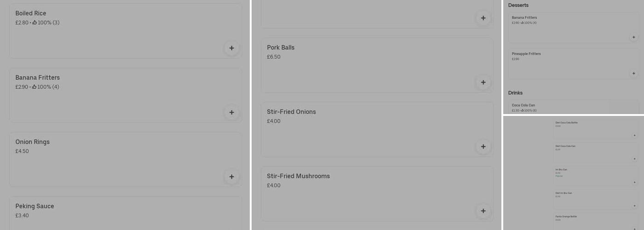Add Pineapple Fritters to the order
Image resolution: width=644 pixels, height=230 pixels.
pyautogui.click(x=633, y=73)
